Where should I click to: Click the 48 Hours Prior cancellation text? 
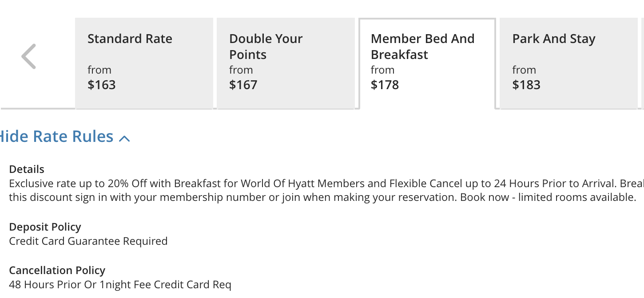coord(120,284)
